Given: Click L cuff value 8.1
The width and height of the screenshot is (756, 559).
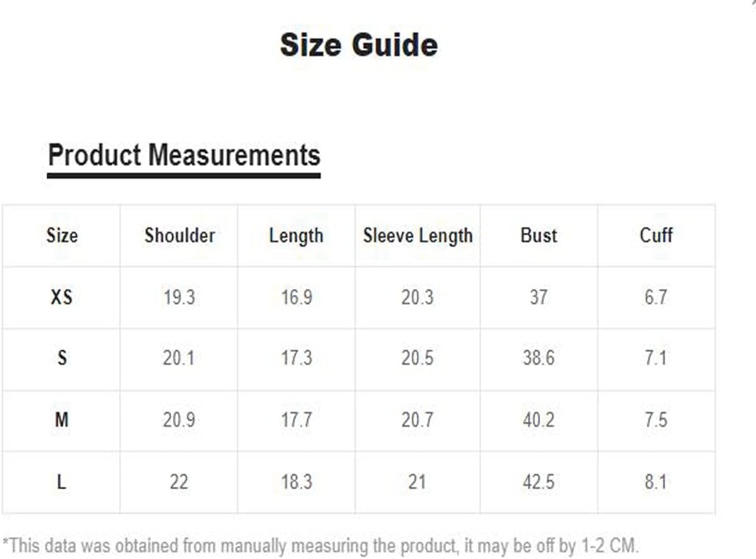Looking at the screenshot, I should point(656,482).
